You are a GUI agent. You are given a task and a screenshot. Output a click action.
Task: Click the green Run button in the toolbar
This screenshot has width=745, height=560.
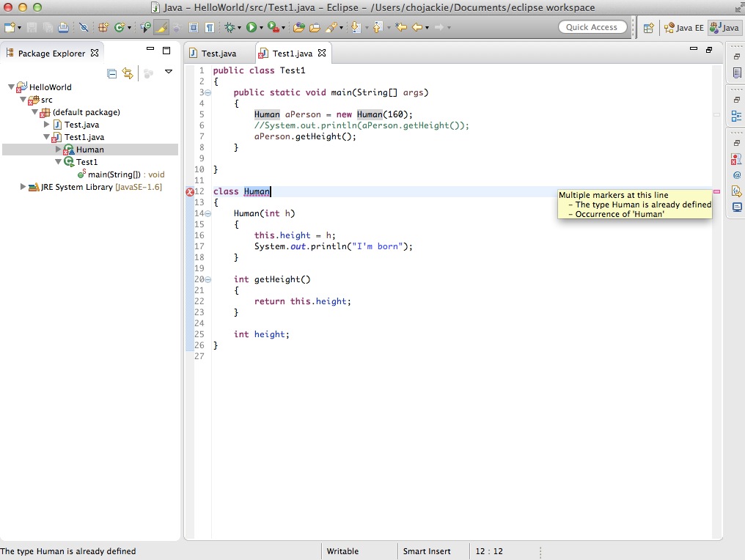click(x=252, y=27)
